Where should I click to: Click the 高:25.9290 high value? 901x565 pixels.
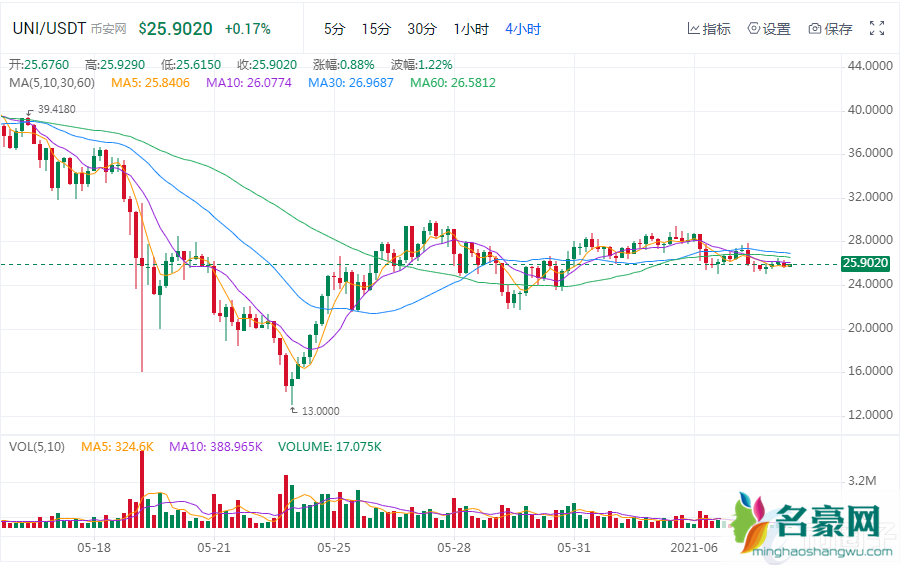click(115, 64)
